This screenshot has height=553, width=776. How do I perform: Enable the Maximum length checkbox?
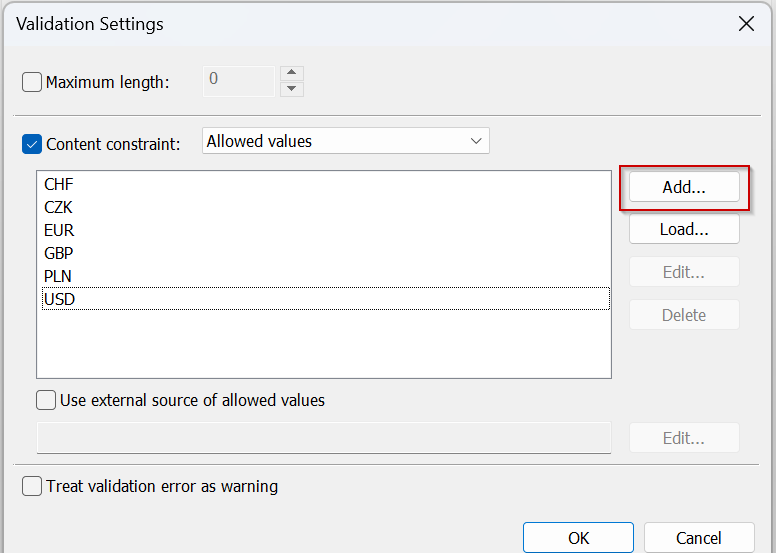[32, 82]
